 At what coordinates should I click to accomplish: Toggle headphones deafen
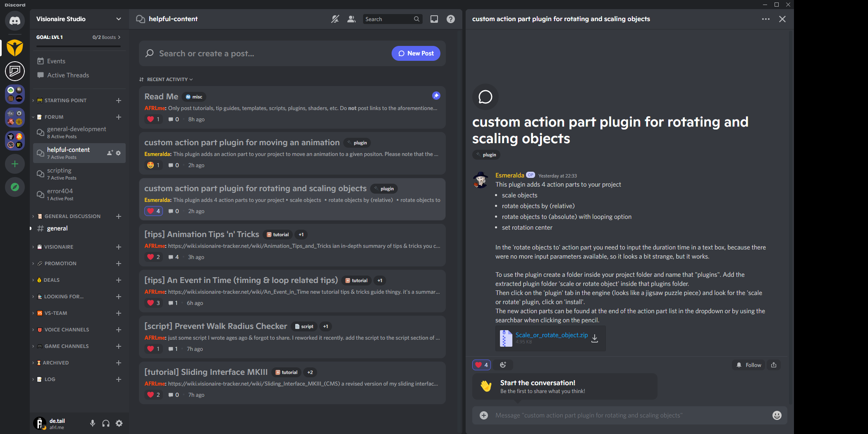pyautogui.click(x=106, y=423)
